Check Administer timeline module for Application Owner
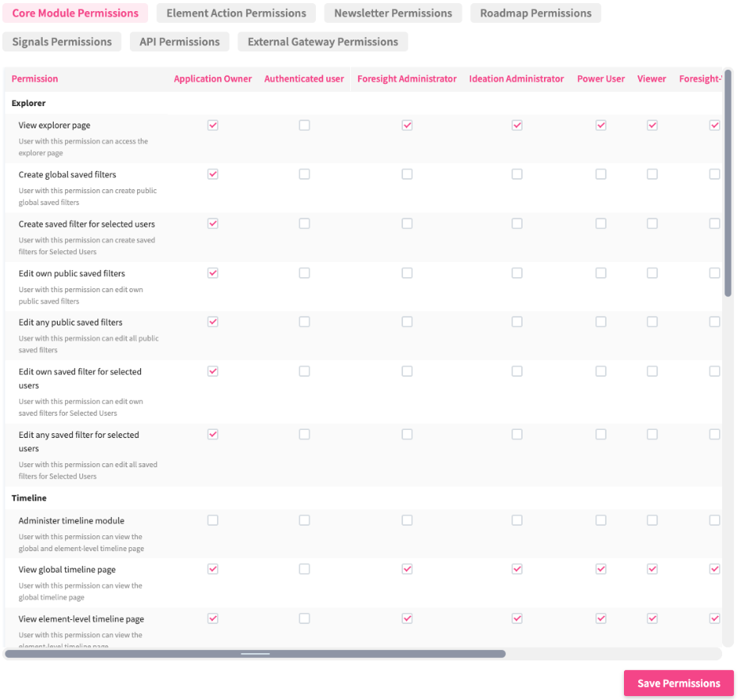This screenshot has height=700, width=738. point(212,520)
